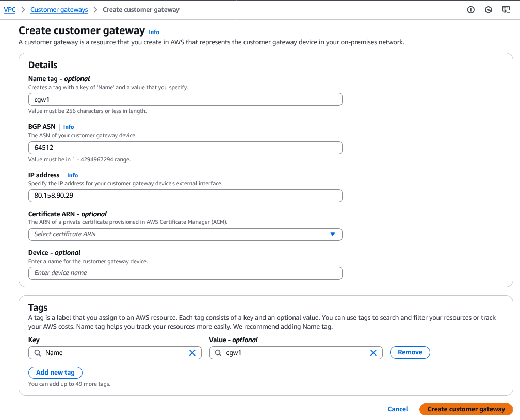Viewport: 520px width, 420px height.
Task: Go to VPC breadcrumb
Action: [x=10, y=10]
